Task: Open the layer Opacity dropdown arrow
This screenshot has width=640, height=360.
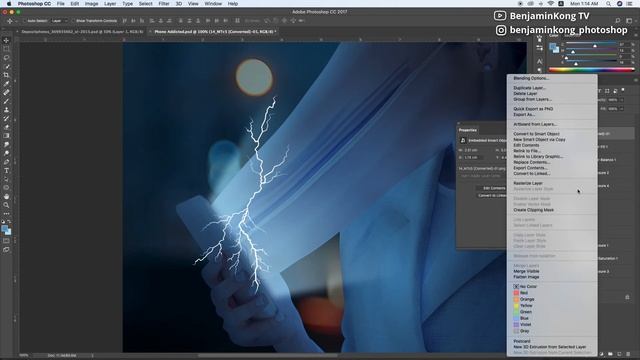Action: point(622,100)
